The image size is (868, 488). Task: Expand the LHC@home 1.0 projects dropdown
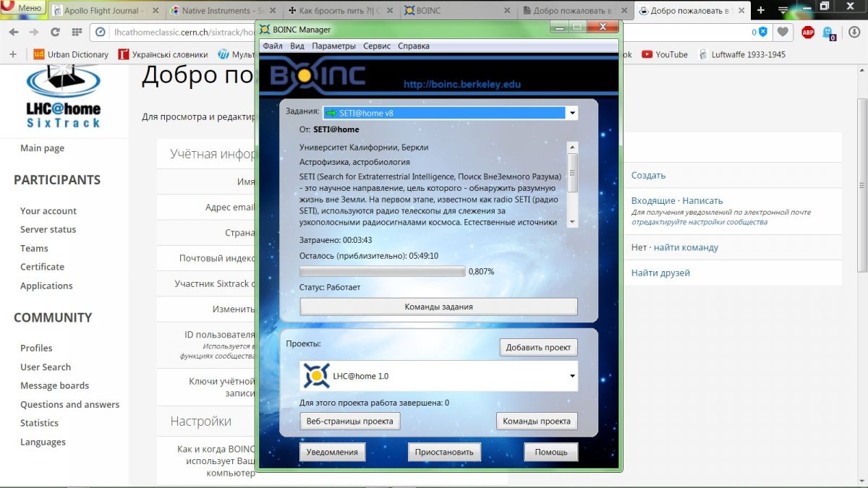point(573,376)
